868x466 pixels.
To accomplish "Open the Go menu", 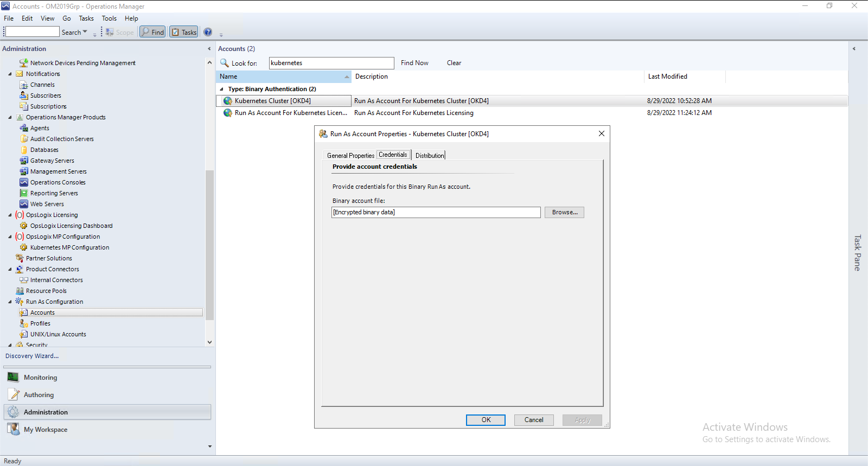I will coord(67,18).
